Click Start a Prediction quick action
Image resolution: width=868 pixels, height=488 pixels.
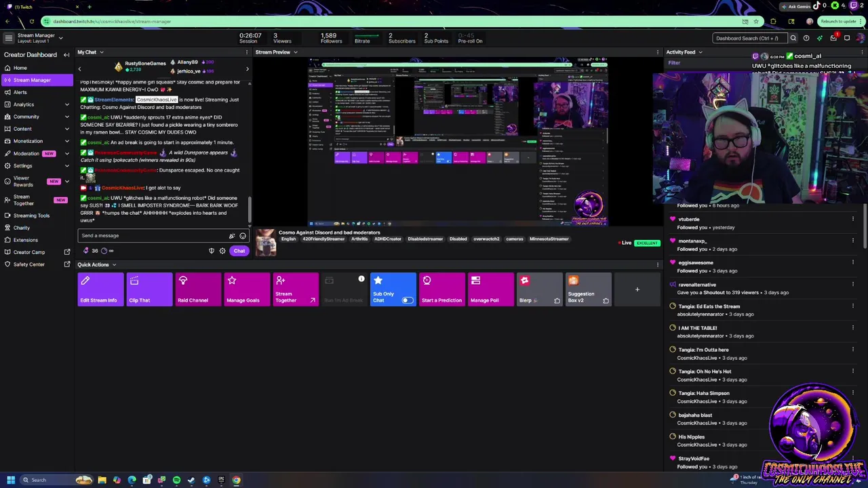pos(443,289)
